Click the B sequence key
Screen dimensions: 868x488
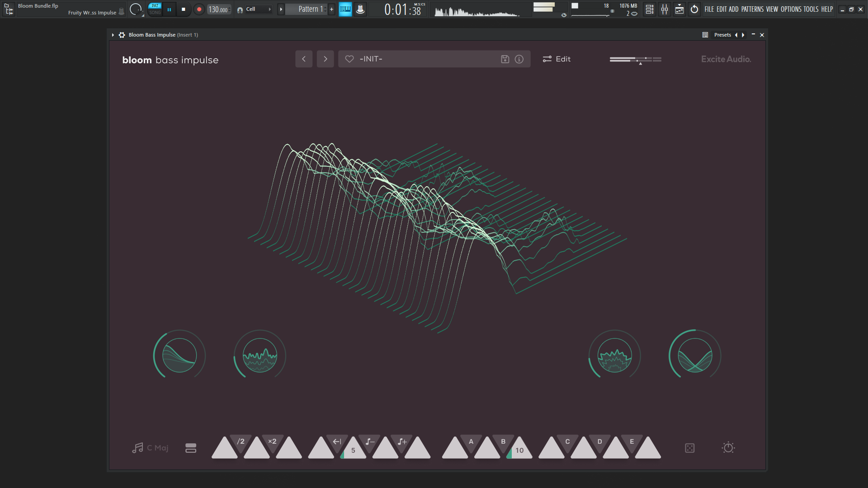click(503, 441)
